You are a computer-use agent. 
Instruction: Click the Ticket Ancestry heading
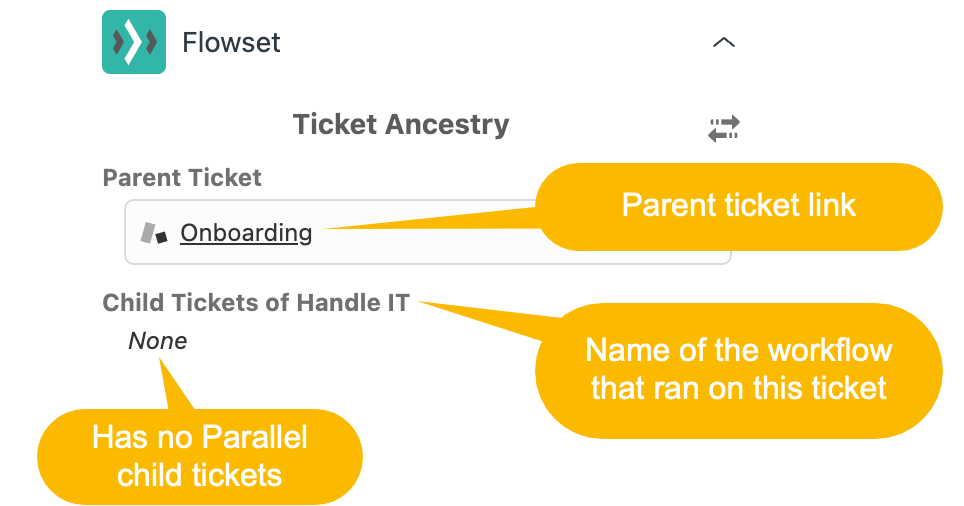point(401,124)
